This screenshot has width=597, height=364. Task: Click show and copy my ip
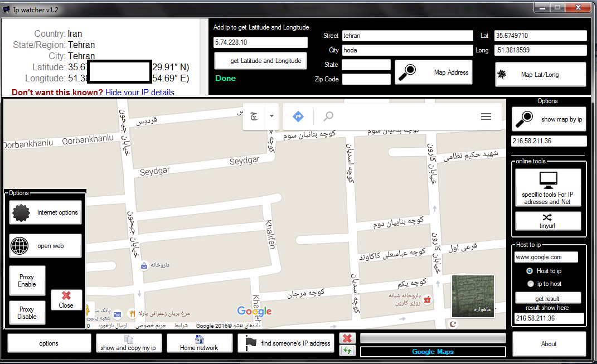click(129, 343)
